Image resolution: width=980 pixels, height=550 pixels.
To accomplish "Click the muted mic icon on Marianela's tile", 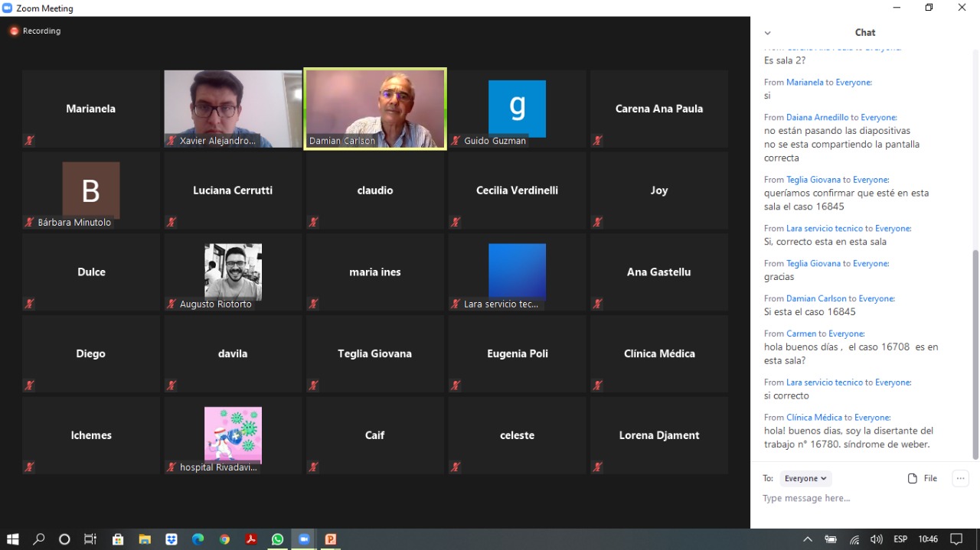I will tap(30, 141).
